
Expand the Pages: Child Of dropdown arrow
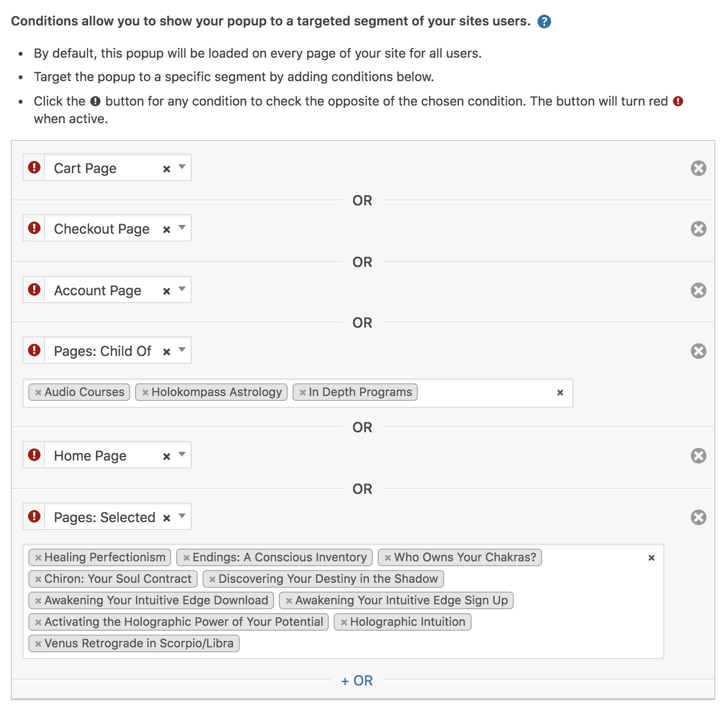click(182, 350)
